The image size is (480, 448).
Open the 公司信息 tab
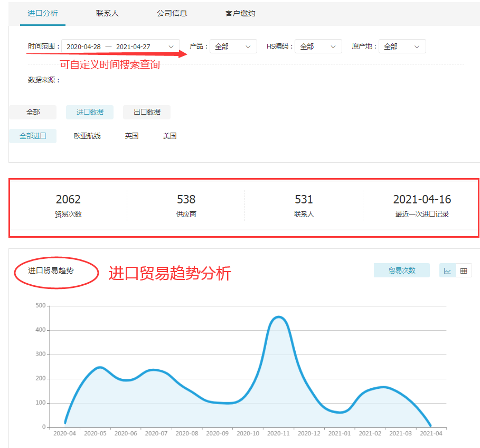coord(172,13)
